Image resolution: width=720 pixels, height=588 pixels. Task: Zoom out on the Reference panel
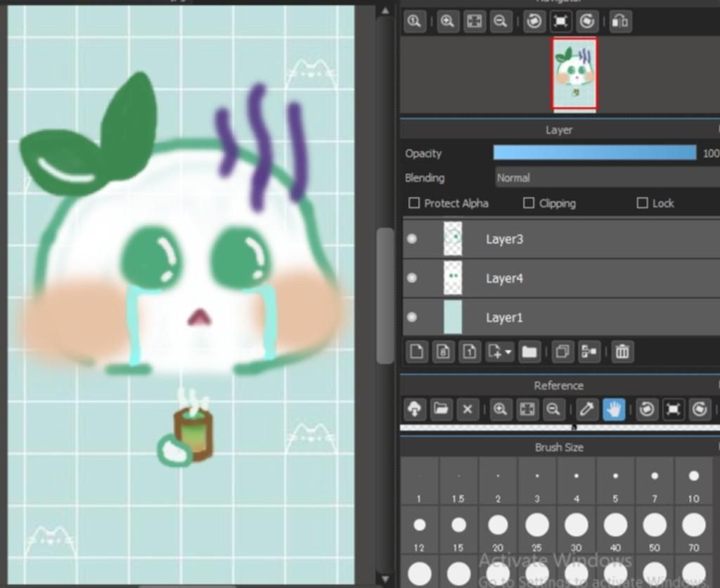[x=554, y=409]
